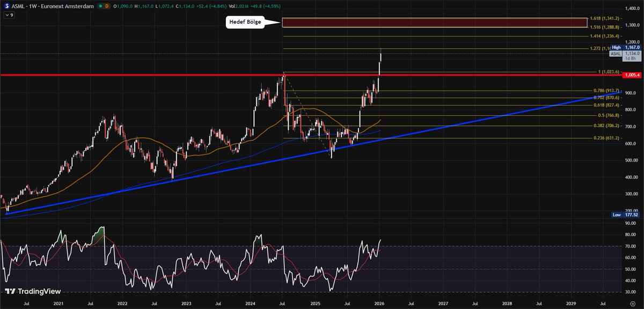
Task: Select the Hedef Bölge callout label
Action: pyautogui.click(x=245, y=23)
